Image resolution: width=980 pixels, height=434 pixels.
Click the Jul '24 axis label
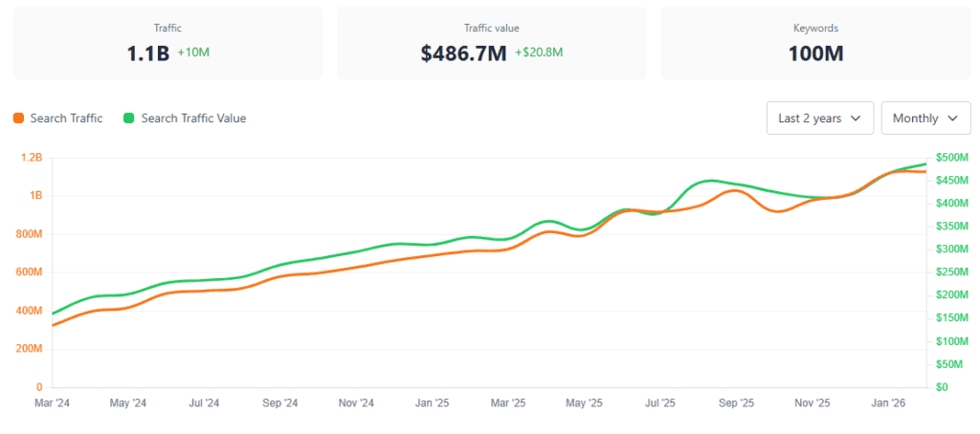tap(204, 403)
